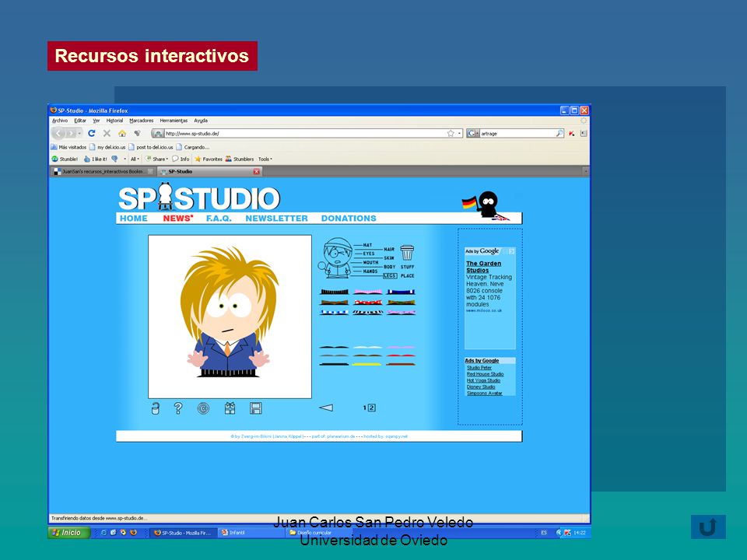Click the question mark help icon
The width and height of the screenshot is (747, 560).
(178, 408)
